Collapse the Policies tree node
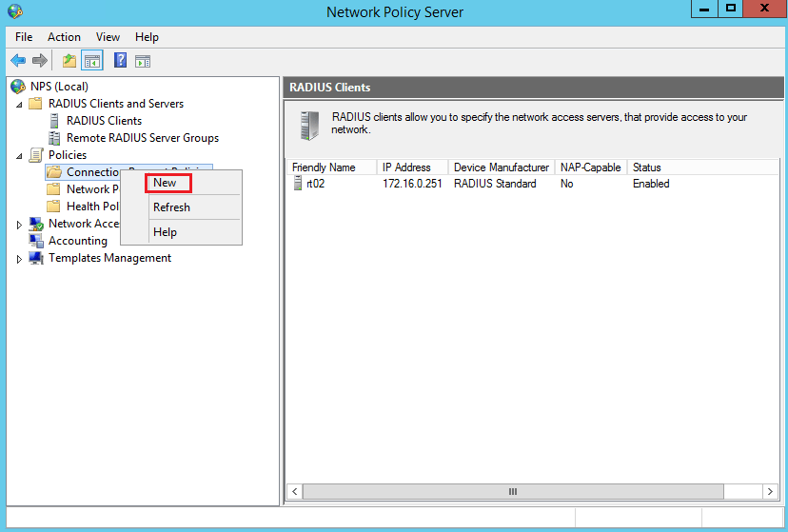Image resolution: width=788 pixels, height=532 pixels. click(x=19, y=156)
